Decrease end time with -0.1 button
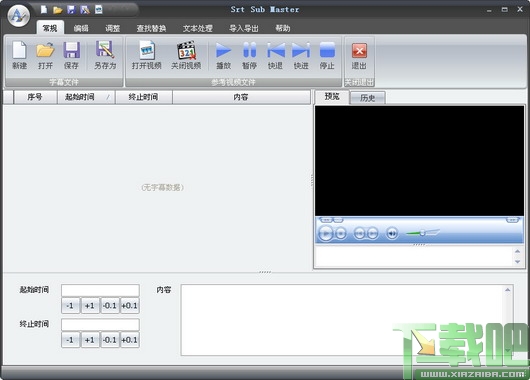This screenshot has height=380, width=530. coord(110,340)
